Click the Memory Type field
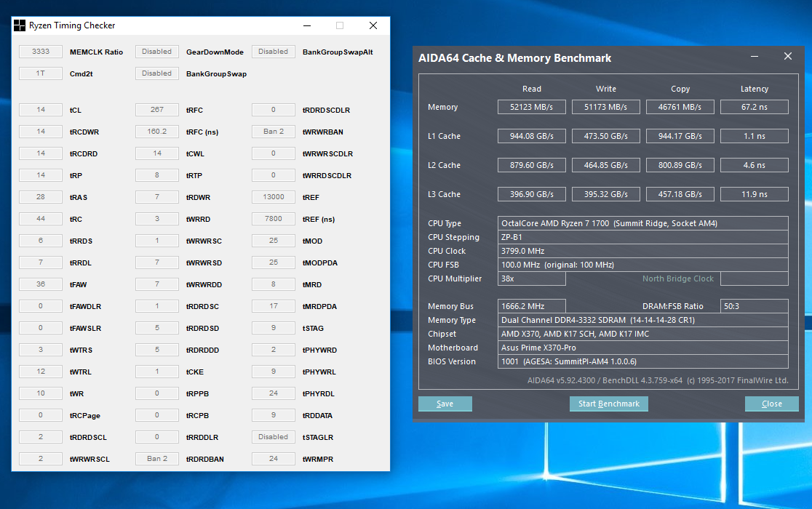 [x=642, y=320]
